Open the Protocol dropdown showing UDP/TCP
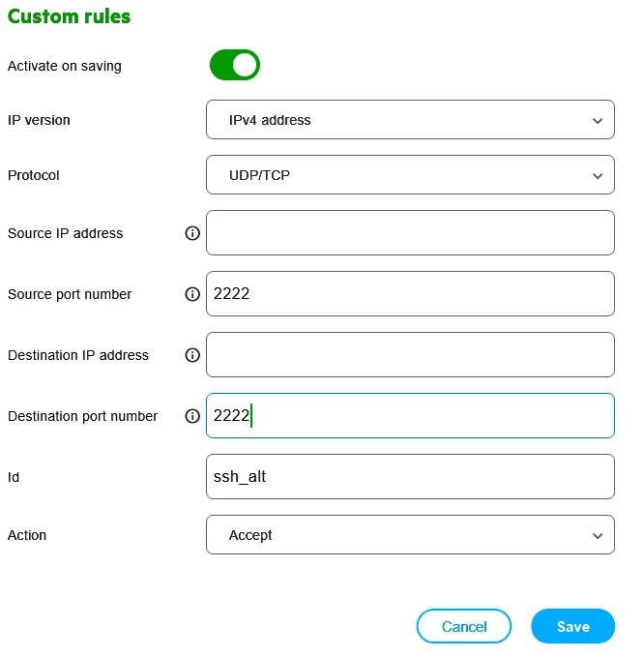The width and height of the screenshot is (644, 657). tap(410, 175)
